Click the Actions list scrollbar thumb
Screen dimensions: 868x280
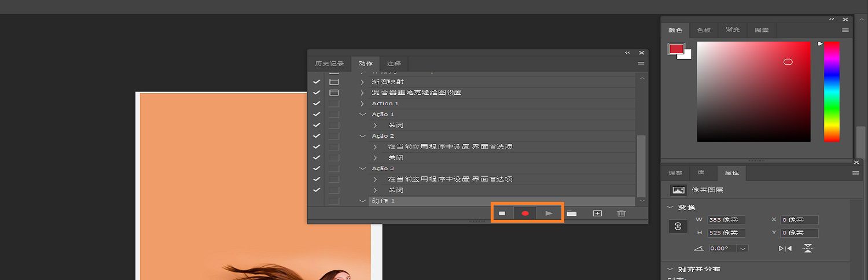(x=641, y=165)
